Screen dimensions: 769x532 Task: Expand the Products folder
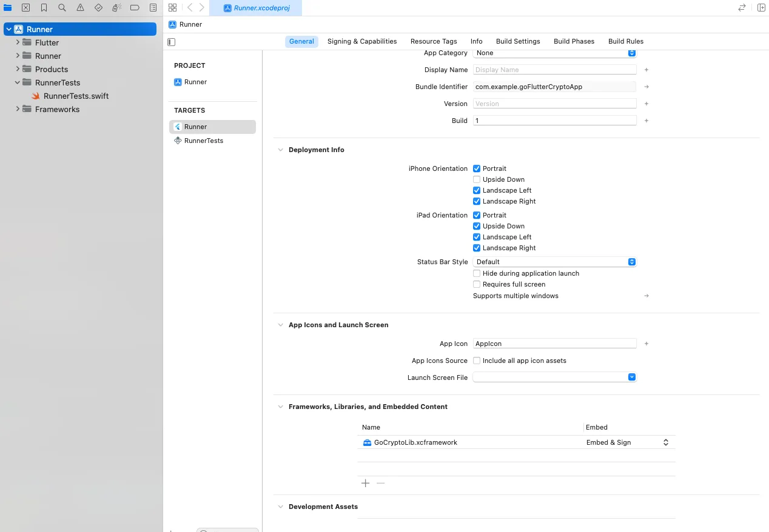pyautogui.click(x=18, y=69)
